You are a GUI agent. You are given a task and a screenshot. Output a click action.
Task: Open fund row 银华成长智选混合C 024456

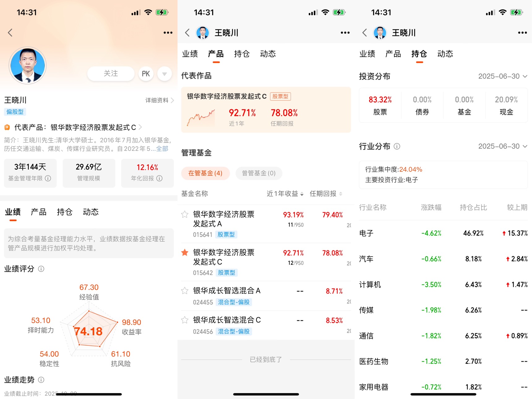pos(266,325)
